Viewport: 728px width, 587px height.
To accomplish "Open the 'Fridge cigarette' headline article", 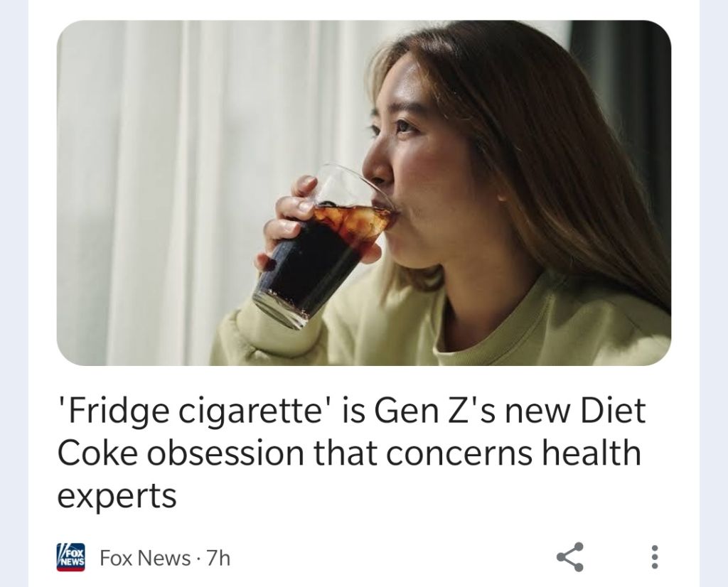I will (351, 453).
